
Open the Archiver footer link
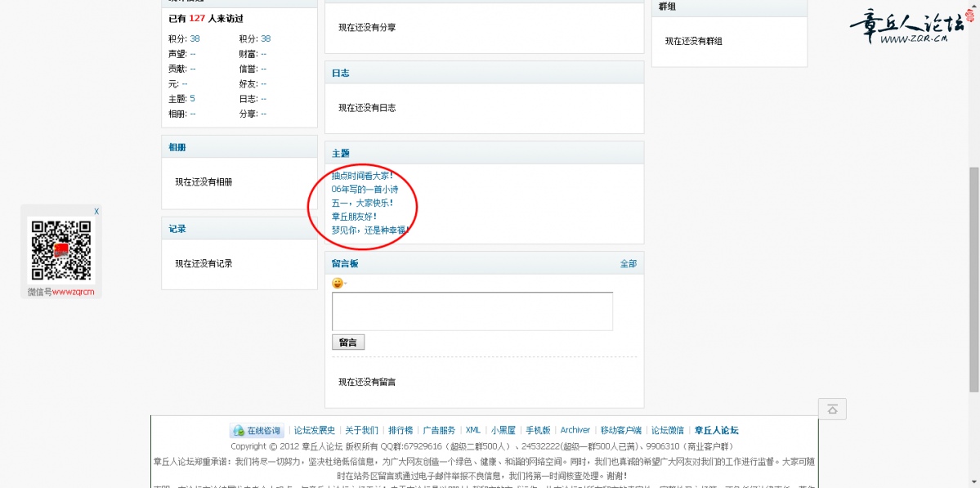(575, 431)
